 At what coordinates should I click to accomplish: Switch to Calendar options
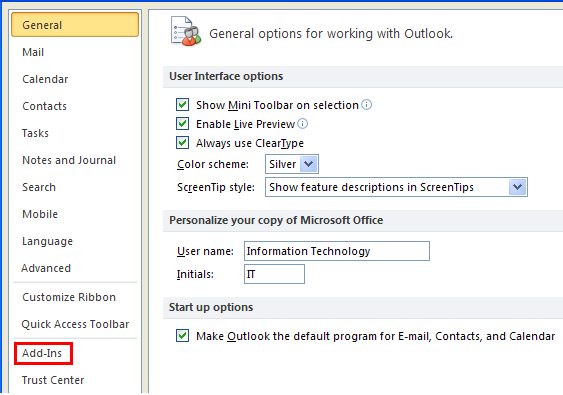click(45, 79)
